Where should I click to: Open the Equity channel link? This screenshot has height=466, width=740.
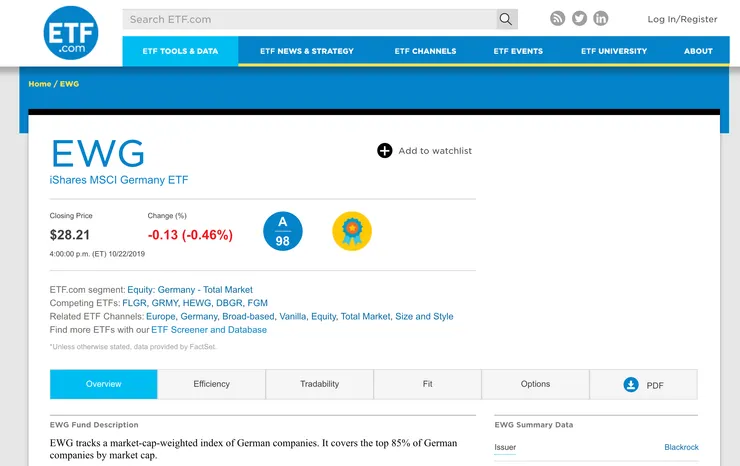click(x=323, y=316)
